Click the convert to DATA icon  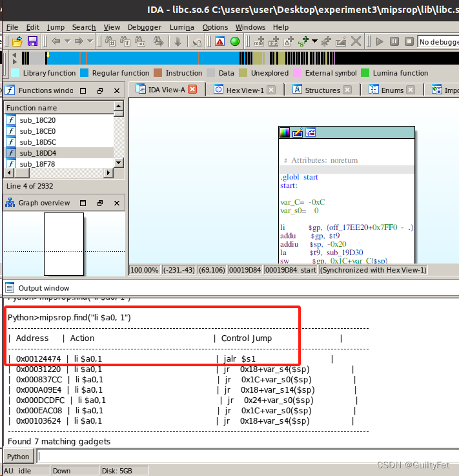coord(274,41)
